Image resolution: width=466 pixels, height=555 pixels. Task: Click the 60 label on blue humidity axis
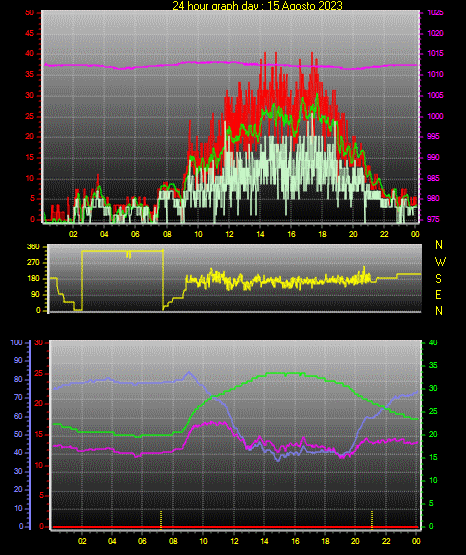click(18, 416)
